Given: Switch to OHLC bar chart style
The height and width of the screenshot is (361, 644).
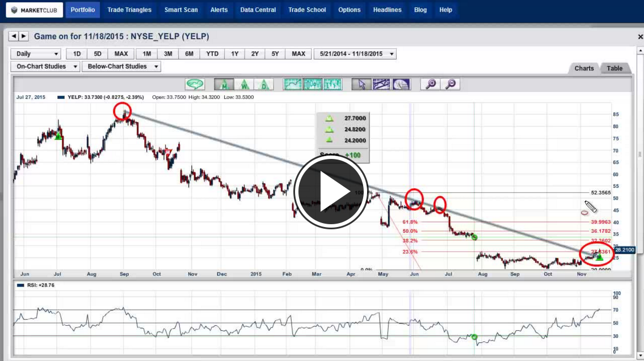Looking at the screenshot, I should (332, 84).
